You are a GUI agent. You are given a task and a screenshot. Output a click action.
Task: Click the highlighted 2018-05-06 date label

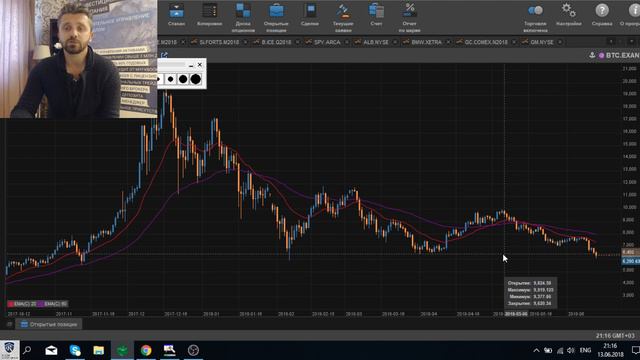coord(516,314)
